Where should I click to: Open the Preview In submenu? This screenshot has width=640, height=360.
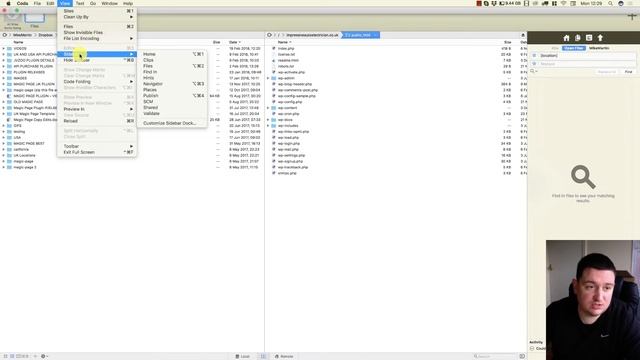97,109
